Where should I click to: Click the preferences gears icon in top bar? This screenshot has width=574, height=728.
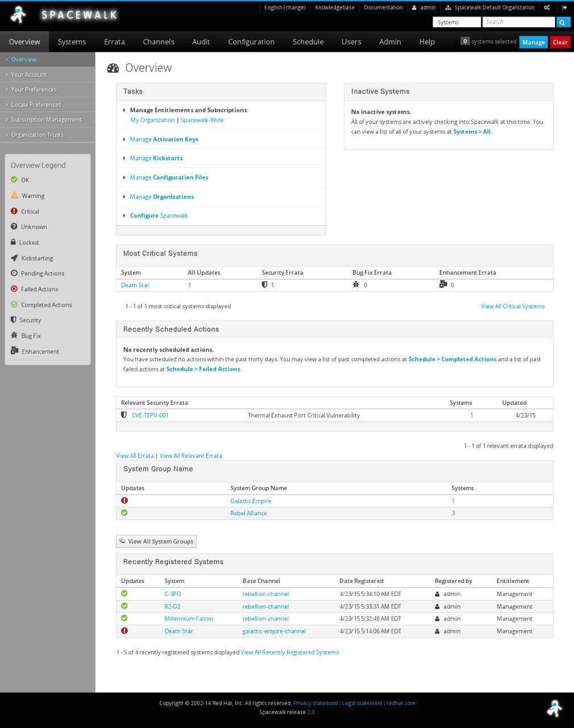547,7
